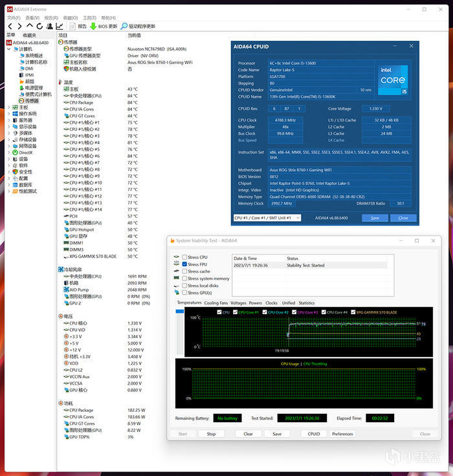453x476 pixels.
Task: Enable the Stress CPU checkbox
Action: [x=184, y=257]
